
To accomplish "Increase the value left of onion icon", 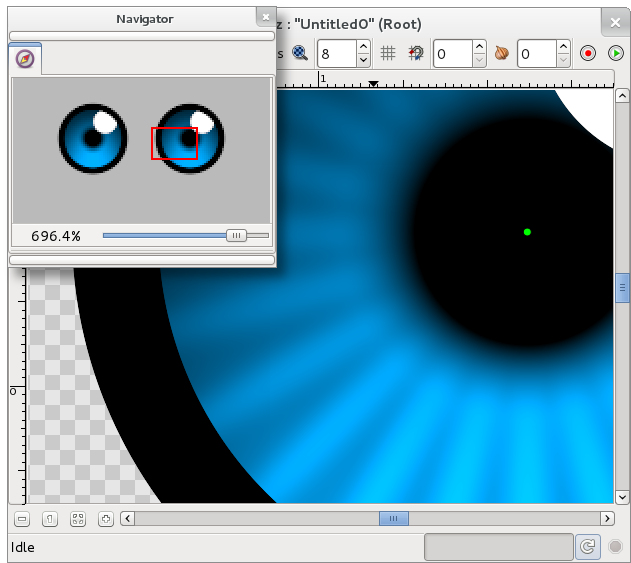I will coord(479,47).
